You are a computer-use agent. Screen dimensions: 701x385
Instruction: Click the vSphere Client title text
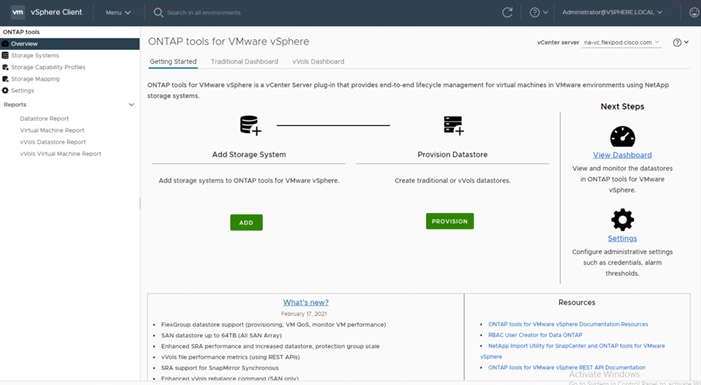coord(56,12)
